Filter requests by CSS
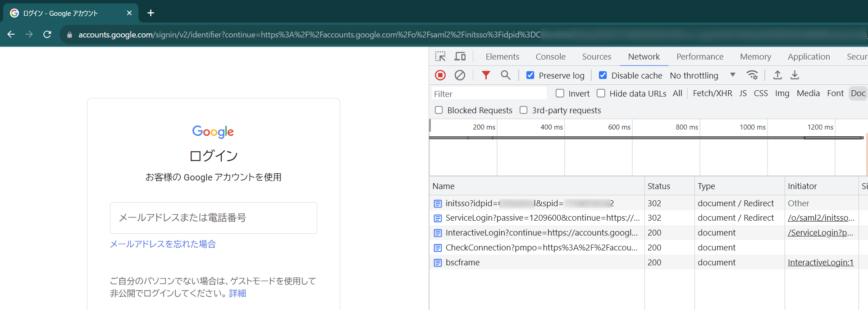This screenshot has height=310, width=868. pyautogui.click(x=761, y=93)
